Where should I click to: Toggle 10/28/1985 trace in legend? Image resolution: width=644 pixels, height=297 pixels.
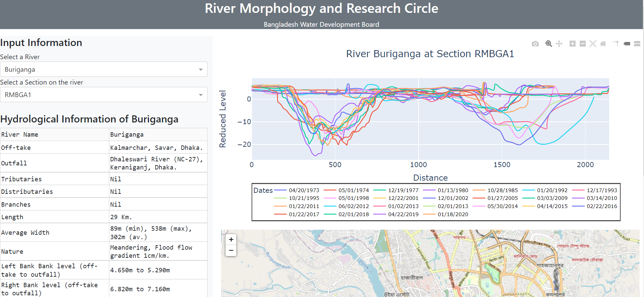pyautogui.click(x=495, y=190)
